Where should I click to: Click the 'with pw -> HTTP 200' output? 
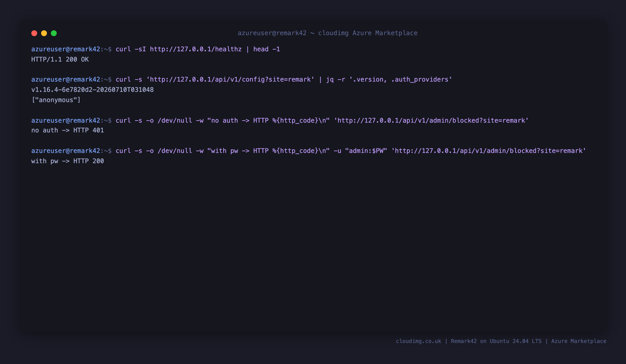click(67, 161)
